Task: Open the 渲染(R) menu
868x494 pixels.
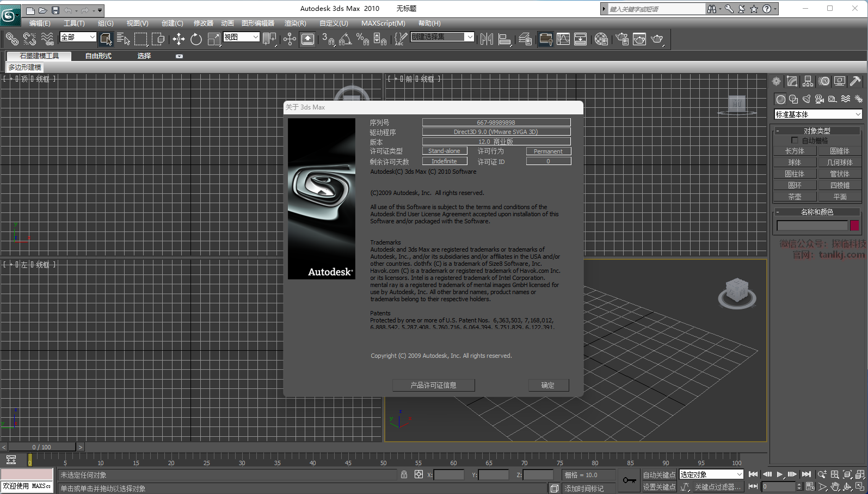Action: (295, 23)
